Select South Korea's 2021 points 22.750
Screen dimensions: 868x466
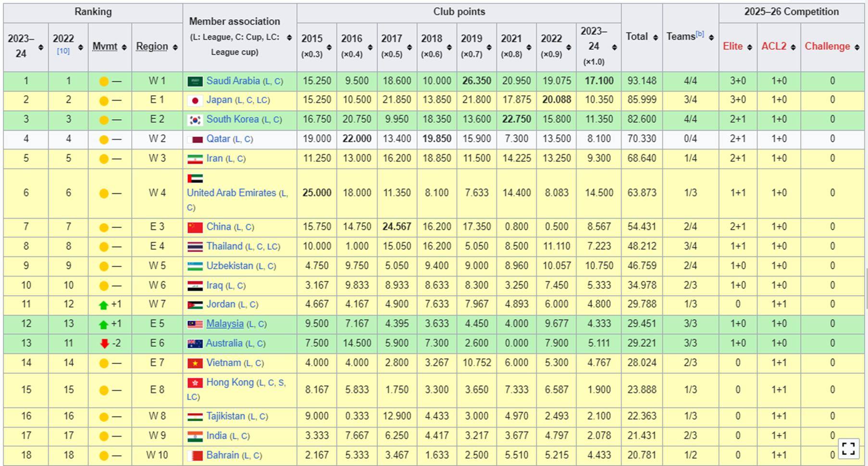(517, 119)
